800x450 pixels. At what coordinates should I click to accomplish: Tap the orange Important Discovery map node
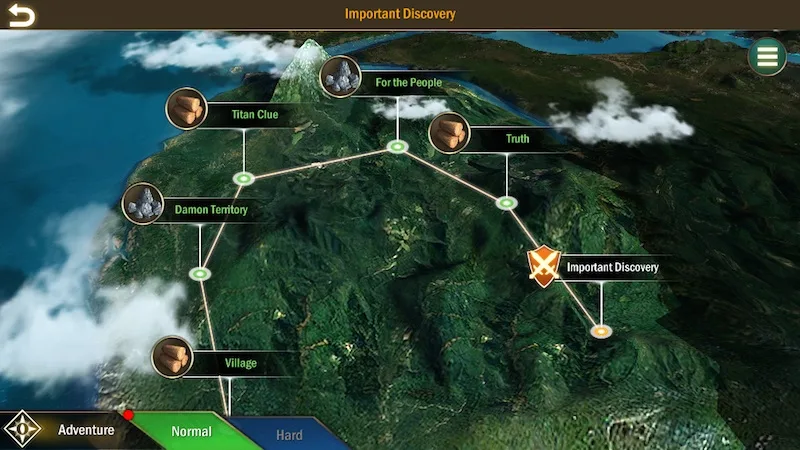tap(600, 331)
